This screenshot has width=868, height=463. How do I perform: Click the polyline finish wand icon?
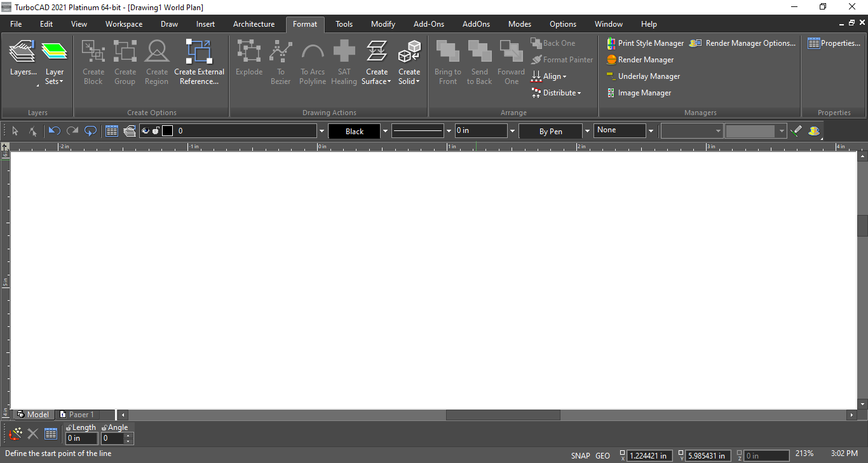(x=15, y=434)
